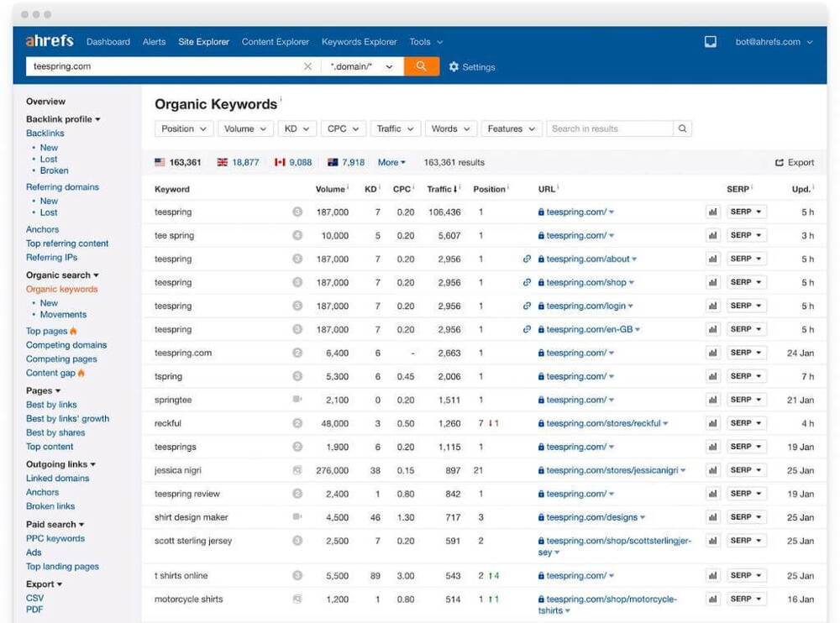Select the United States flag filter
This screenshot has width=840, height=623.
point(178,162)
